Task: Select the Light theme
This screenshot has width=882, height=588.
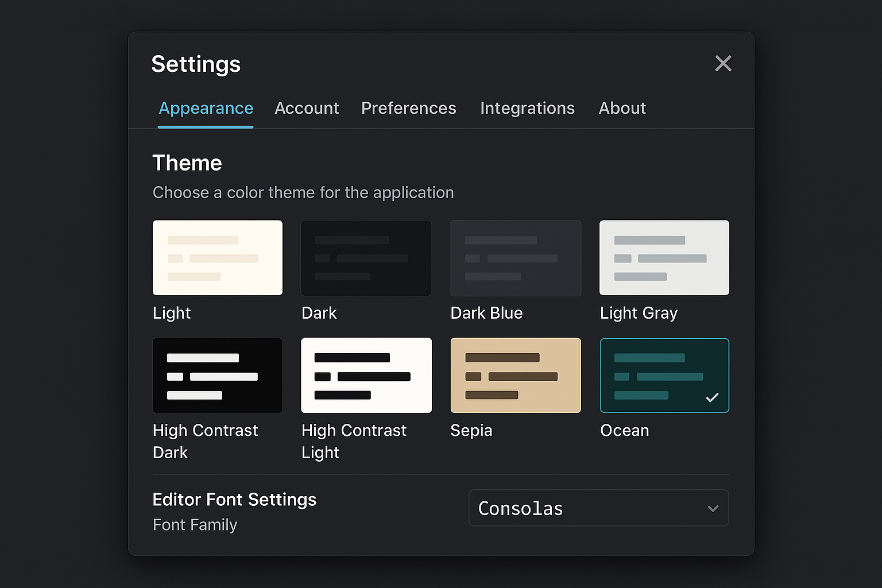Action: pyautogui.click(x=217, y=257)
